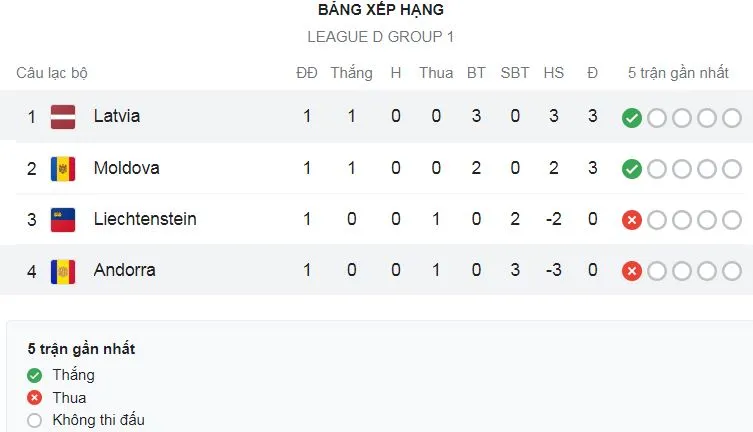Viewport: 753px width, 432px height.
Task: Click Liechtenstein's red loss icon
Action: click(631, 220)
